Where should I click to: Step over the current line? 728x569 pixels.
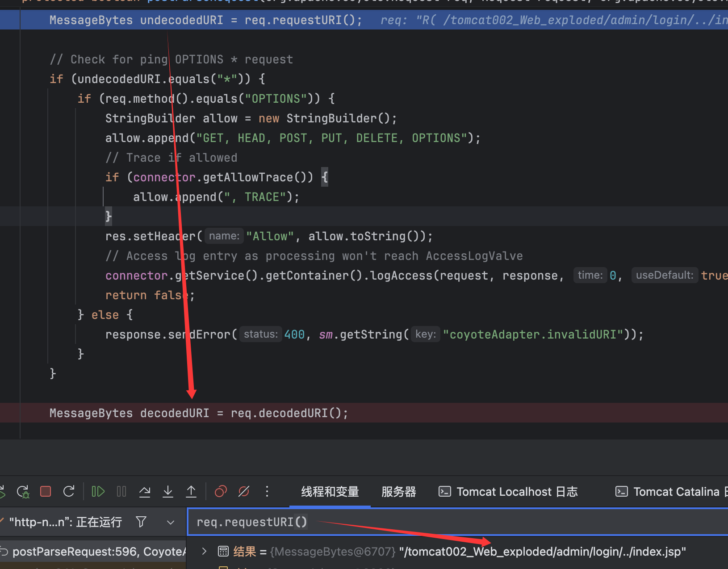[x=145, y=492]
